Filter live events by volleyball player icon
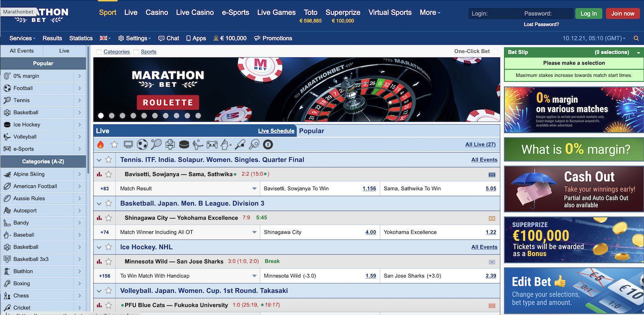This screenshot has width=644, height=315. tap(198, 144)
